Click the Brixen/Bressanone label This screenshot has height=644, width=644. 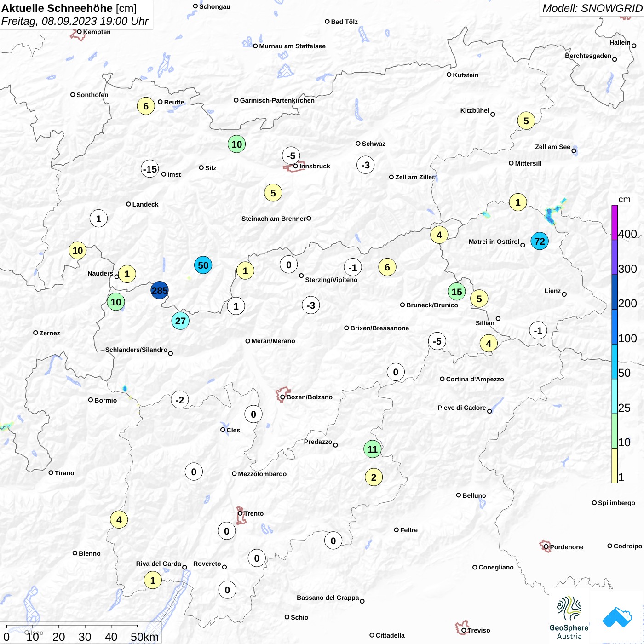click(x=380, y=328)
